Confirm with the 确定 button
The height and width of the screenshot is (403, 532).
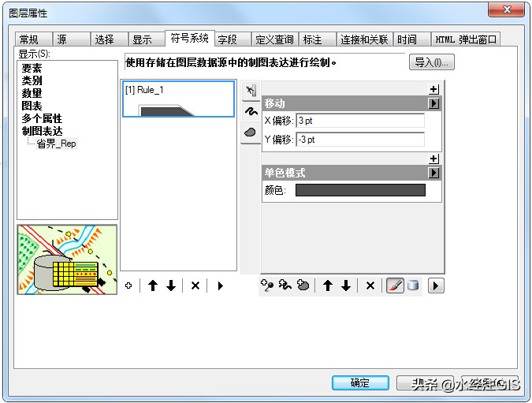click(x=360, y=383)
